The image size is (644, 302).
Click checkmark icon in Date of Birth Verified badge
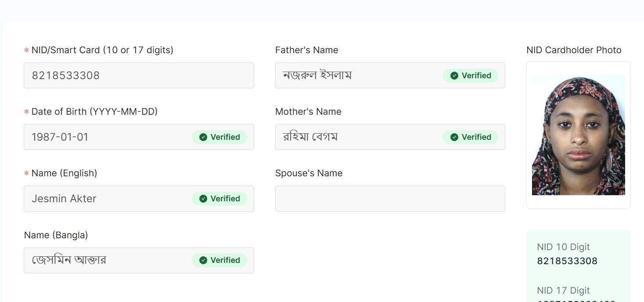[203, 137]
